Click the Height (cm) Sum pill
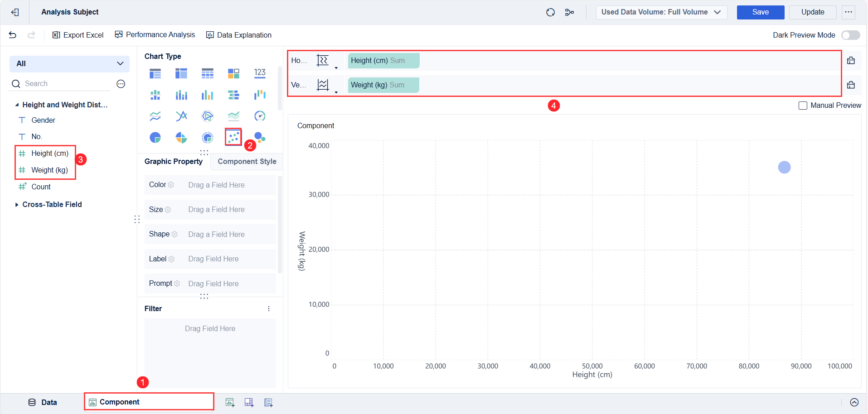The width and height of the screenshot is (868, 414). point(383,61)
